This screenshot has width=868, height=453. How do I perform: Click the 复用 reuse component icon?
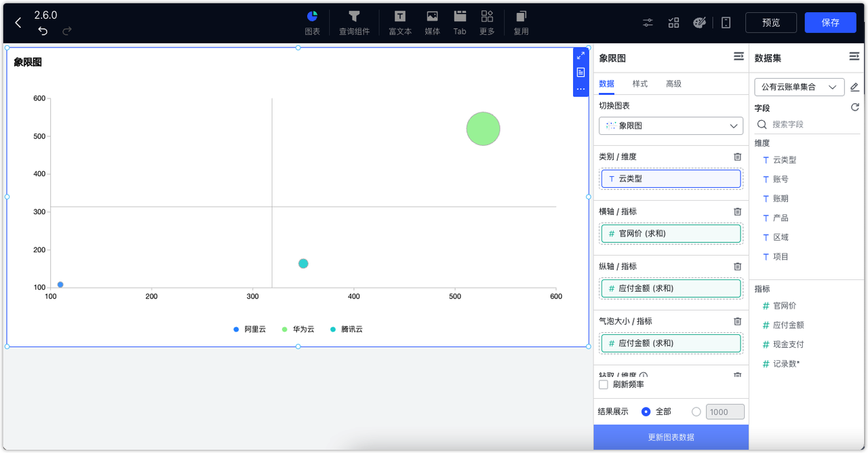point(520,22)
